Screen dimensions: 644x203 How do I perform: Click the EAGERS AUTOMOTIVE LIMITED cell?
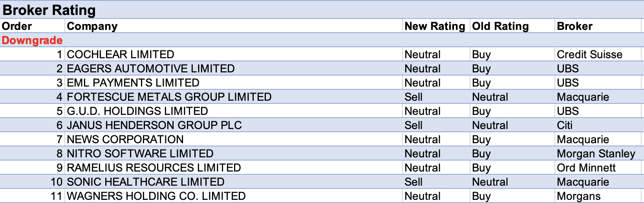click(x=151, y=68)
